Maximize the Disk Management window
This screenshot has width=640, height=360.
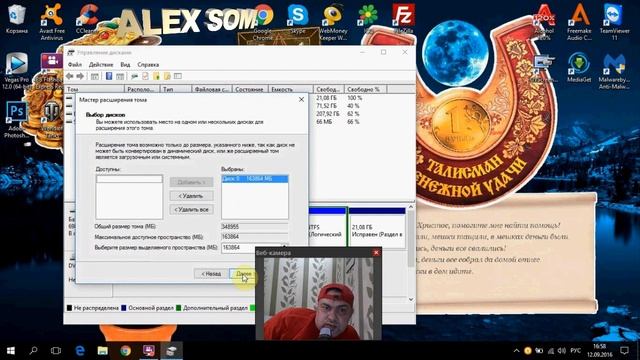pyautogui.click(x=383, y=52)
